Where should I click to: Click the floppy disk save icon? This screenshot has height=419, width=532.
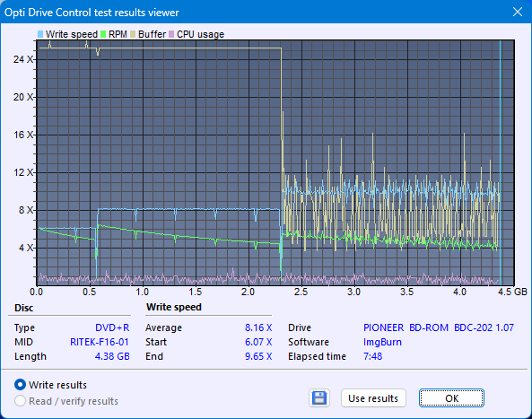click(x=319, y=398)
